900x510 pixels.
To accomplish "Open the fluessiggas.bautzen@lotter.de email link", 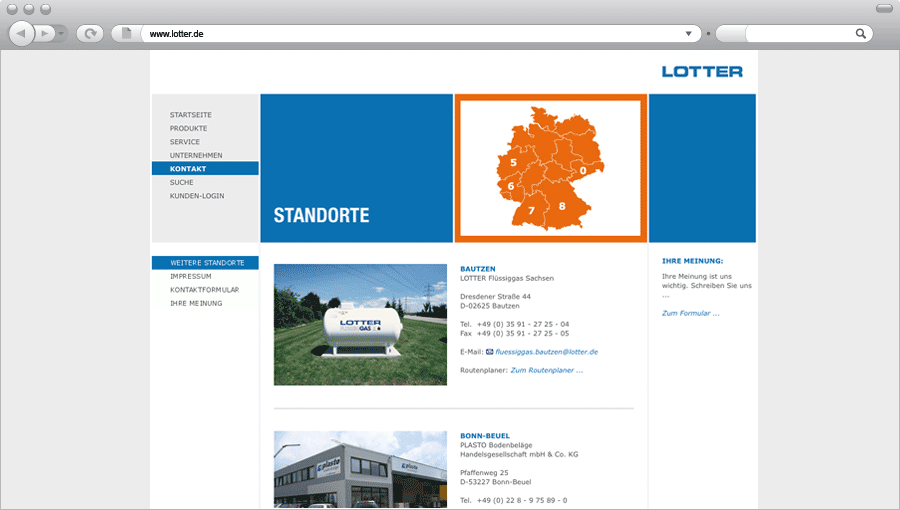I will click(546, 352).
